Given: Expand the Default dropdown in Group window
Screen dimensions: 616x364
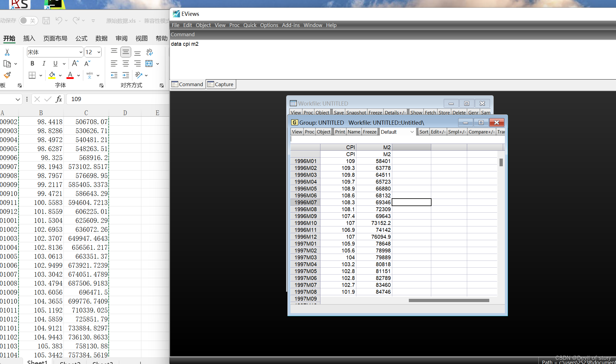Looking at the screenshot, I should (x=412, y=132).
